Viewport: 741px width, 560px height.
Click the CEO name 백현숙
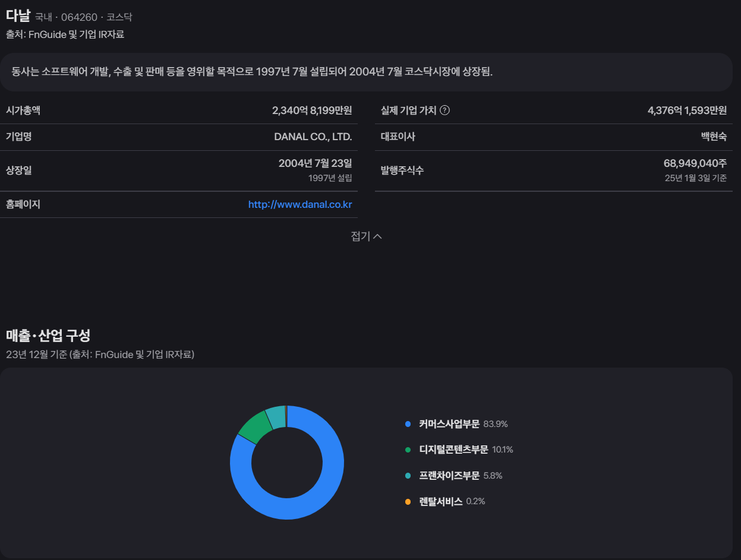714,137
